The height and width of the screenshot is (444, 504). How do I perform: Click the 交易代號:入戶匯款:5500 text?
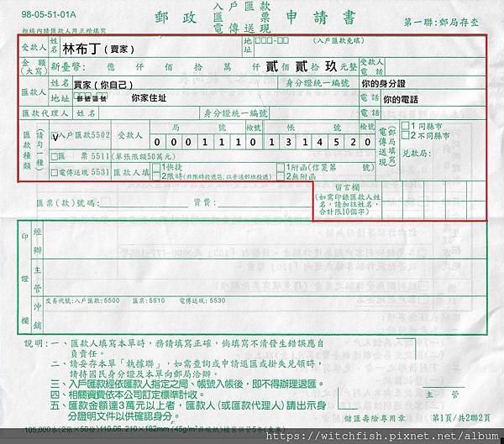click(82, 300)
